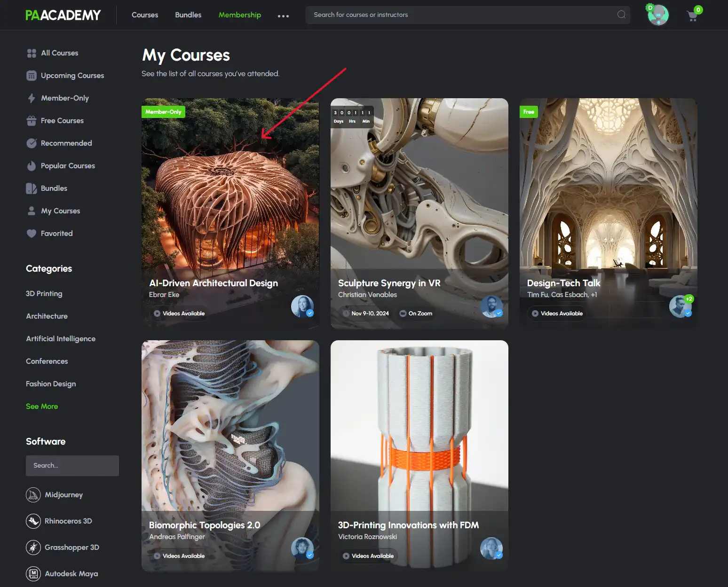Click the calendar icon beside Upcoming Courses
The image size is (728, 587).
[x=31, y=75]
